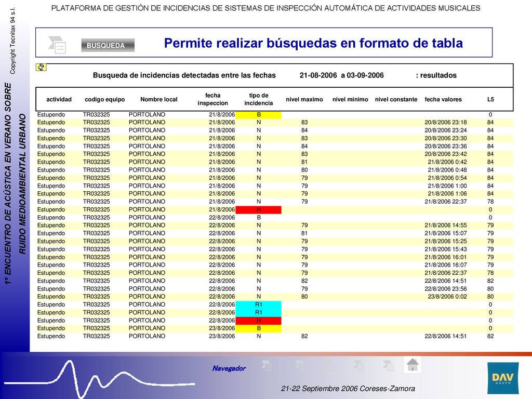Select the 'nivel minimo' column header
This screenshot has height=399, width=532.
(350, 99)
